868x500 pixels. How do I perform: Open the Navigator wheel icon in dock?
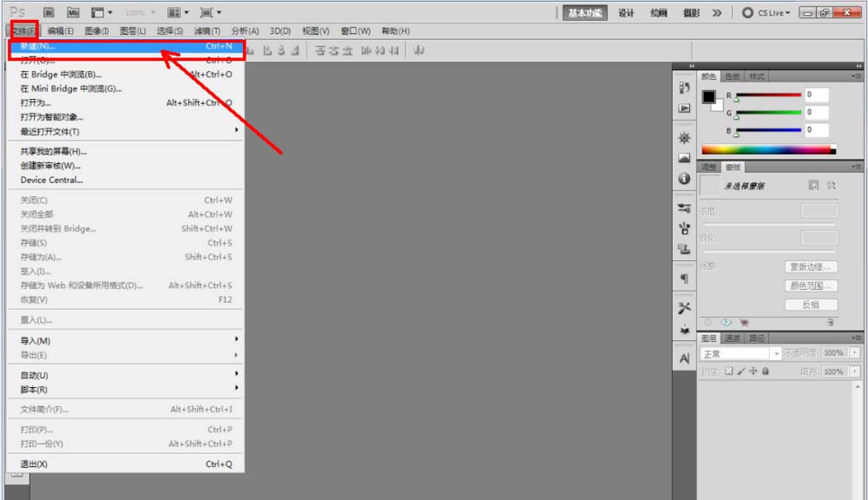pos(684,137)
